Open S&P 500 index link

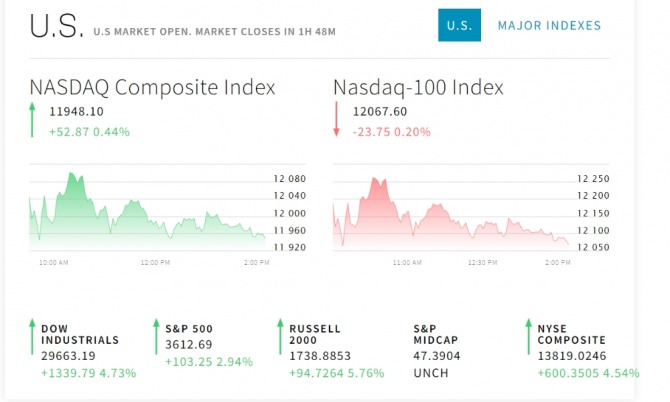(187, 328)
